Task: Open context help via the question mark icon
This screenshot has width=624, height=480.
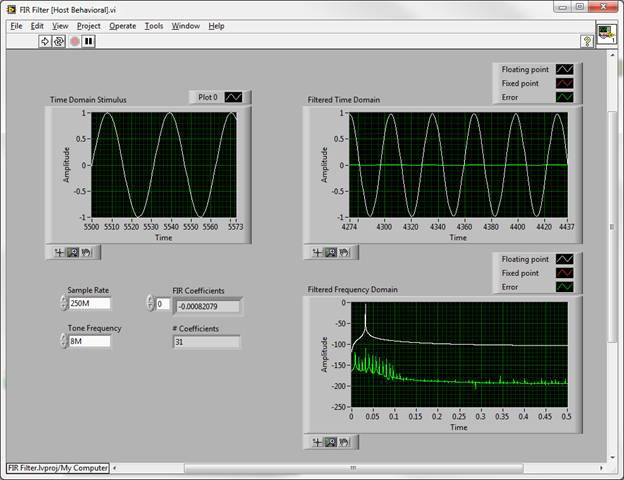Action: (x=588, y=41)
